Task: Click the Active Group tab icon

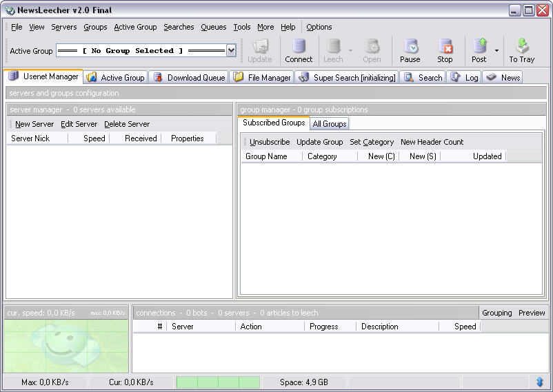Action: (x=92, y=77)
